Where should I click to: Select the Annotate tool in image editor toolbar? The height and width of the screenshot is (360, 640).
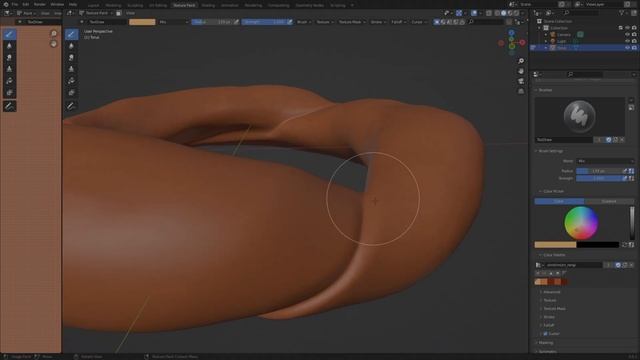pos(9,106)
